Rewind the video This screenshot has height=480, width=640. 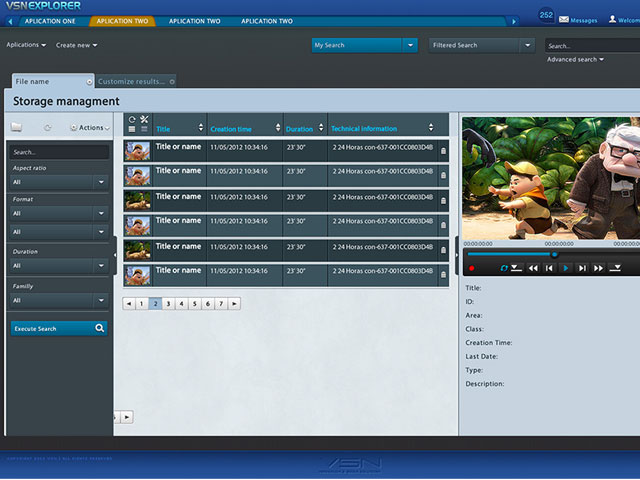(x=533, y=268)
